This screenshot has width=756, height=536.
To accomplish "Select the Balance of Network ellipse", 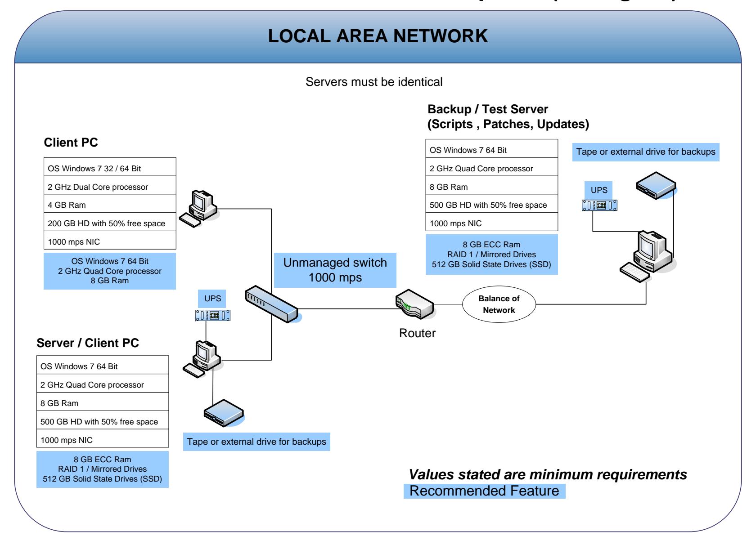I will pos(499,304).
